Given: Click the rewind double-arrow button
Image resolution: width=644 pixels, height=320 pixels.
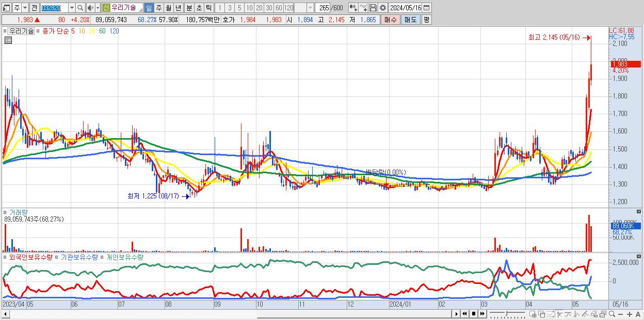Looking at the screenshot, I should (x=464, y=314).
